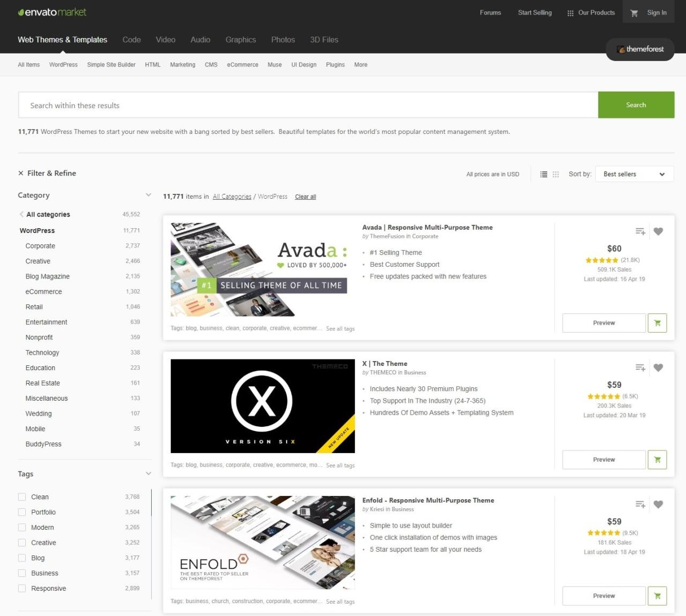Image resolution: width=686 pixels, height=616 pixels.
Task: Switch to grid view layout icon
Action: 556,174
